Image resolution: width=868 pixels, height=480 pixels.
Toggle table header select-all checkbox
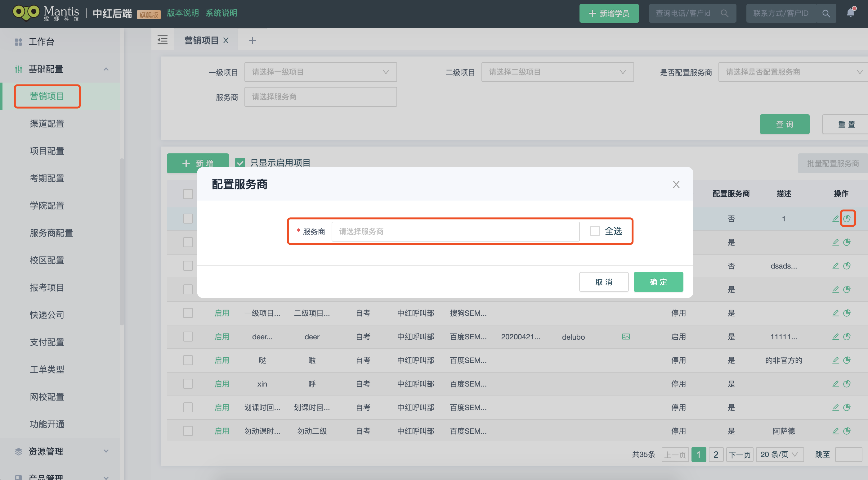click(x=188, y=194)
